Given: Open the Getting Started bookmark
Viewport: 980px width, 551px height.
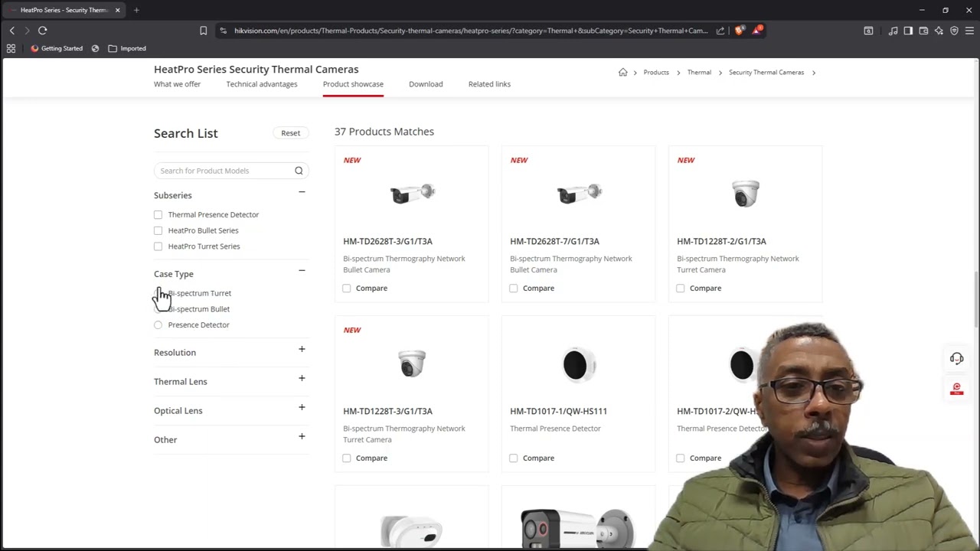Looking at the screenshot, I should click(x=57, y=48).
